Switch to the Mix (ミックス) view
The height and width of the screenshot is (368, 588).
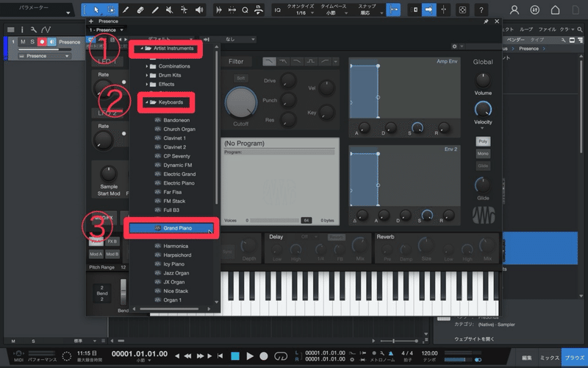(x=549, y=358)
